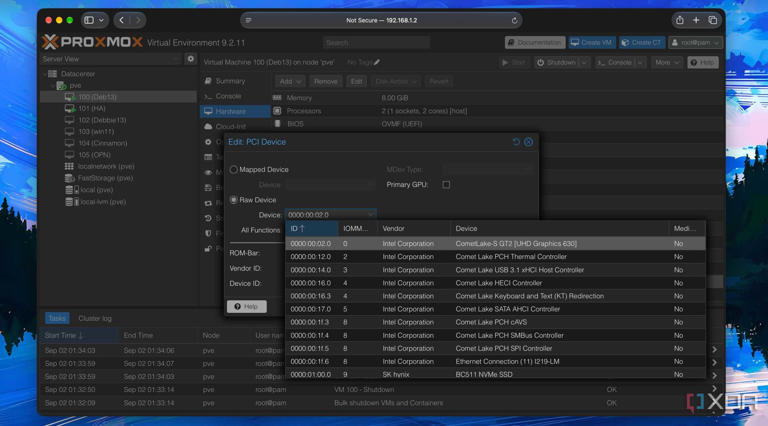Image resolution: width=768 pixels, height=426 pixels.
Task: Switch to the Hardware tab
Action: pos(235,111)
